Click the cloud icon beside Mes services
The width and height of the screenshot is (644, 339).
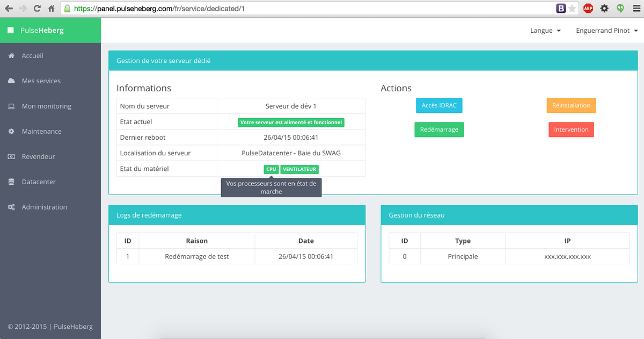pos(11,81)
